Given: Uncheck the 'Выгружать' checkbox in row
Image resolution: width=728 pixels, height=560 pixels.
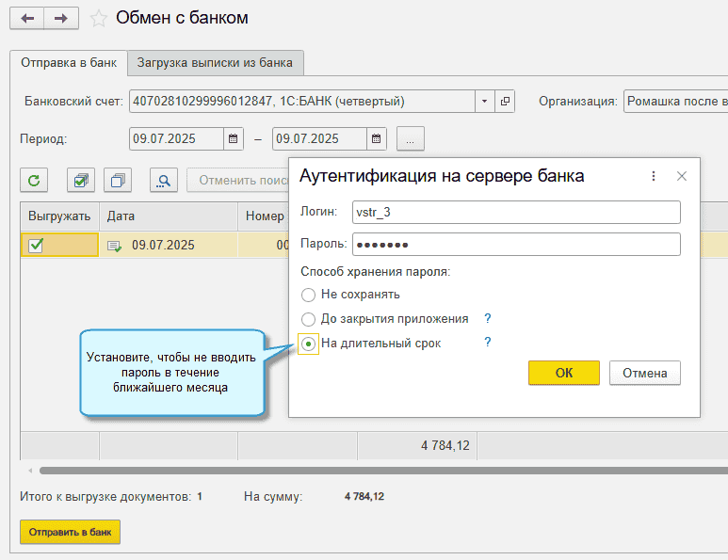Looking at the screenshot, I should tap(36, 246).
